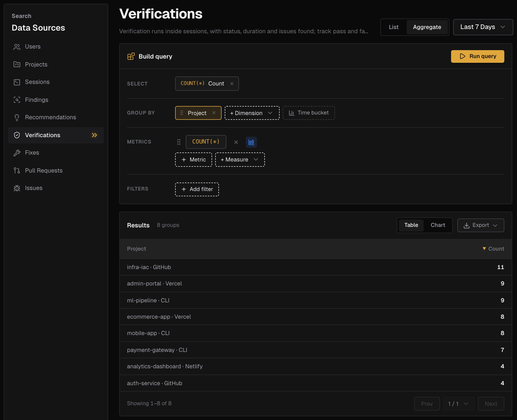Viewport: 517px width, 420px height.
Task: Select the mobile-app · CLI row
Action: pyautogui.click(x=315, y=333)
